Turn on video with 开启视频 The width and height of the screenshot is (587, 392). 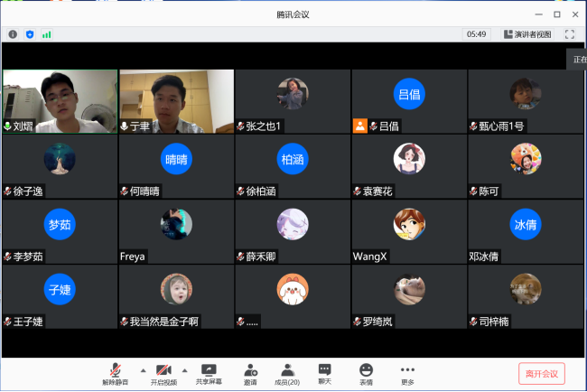(163, 373)
